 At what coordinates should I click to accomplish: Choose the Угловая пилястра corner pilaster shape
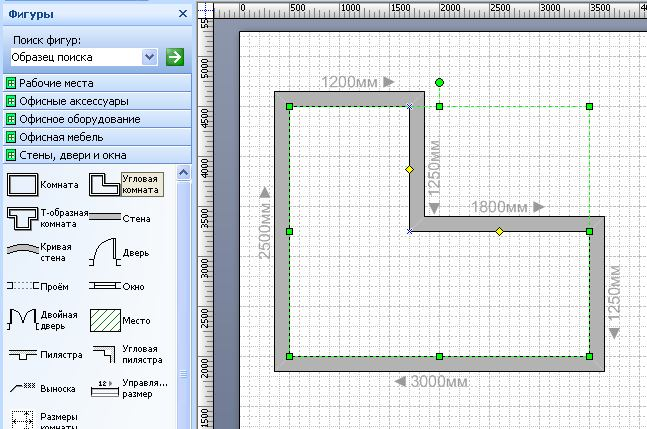[x=128, y=354]
